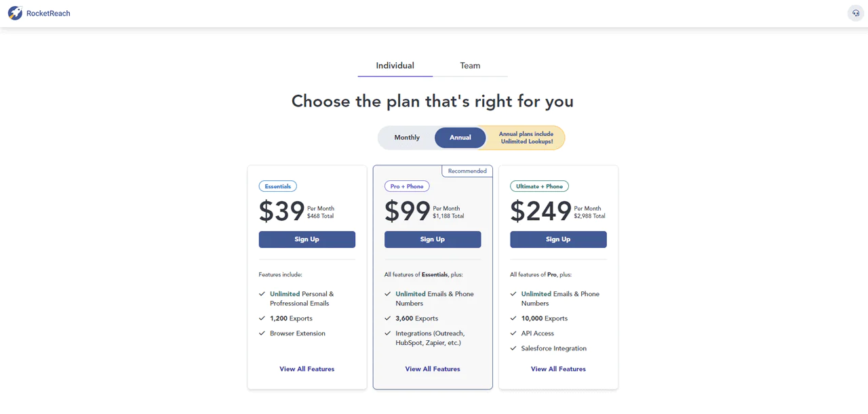Sign Up for the Pro + Phone plan
The image size is (868, 414).
(x=433, y=239)
